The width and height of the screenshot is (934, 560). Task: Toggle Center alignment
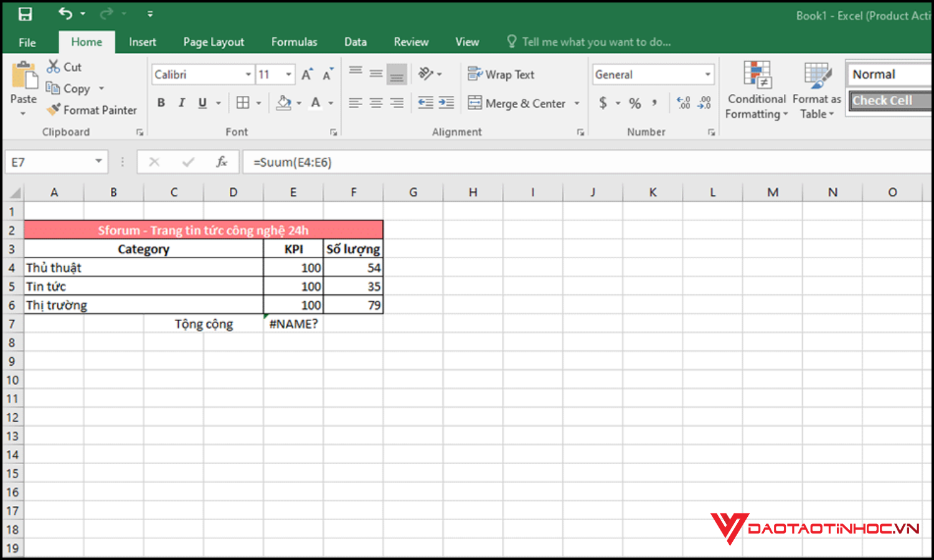pyautogui.click(x=376, y=103)
